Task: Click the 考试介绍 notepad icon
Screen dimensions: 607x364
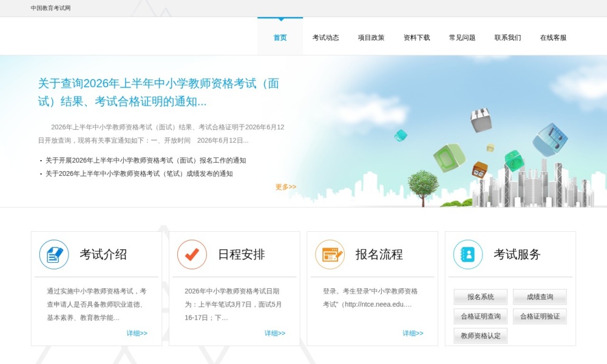Action: 54,255
